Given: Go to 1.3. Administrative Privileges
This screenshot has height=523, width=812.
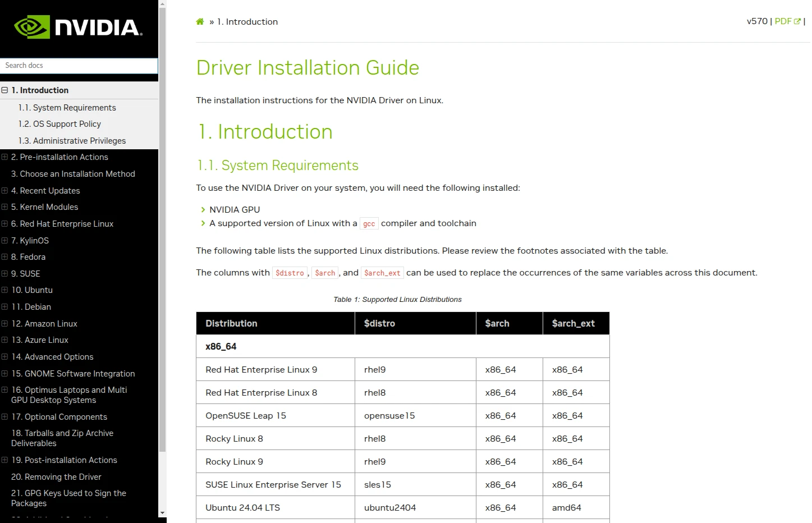Looking at the screenshot, I should [72, 141].
